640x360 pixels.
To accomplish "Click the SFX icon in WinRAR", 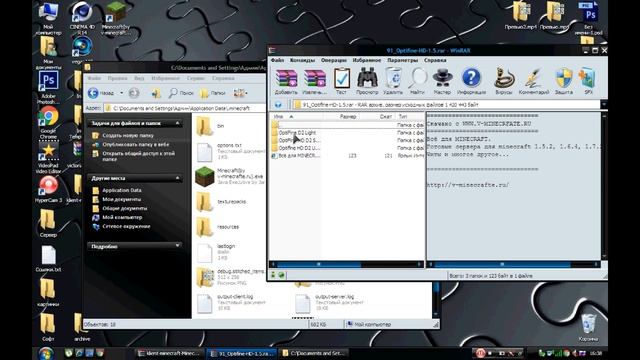I will click(x=588, y=78).
